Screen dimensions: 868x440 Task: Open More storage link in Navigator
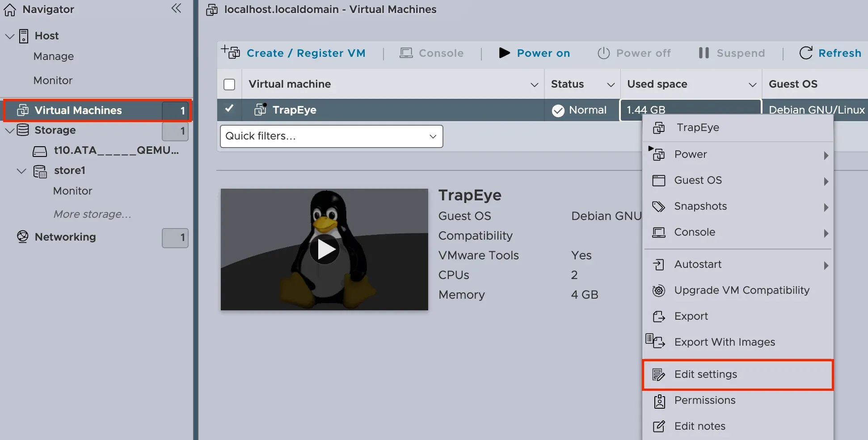click(x=92, y=214)
